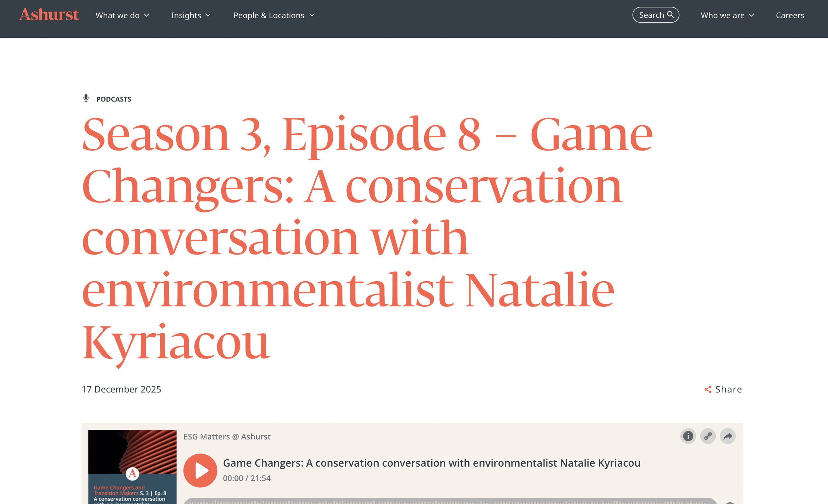Play the Game Changers podcast episode
The image size is (828, 504).
tap(200, 470)
